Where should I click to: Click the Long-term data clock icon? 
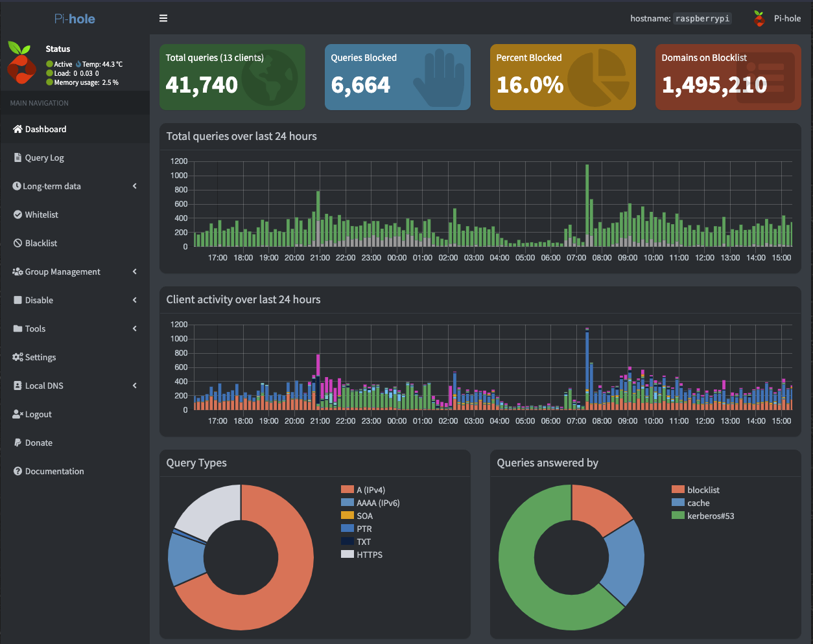click(17, 186)
